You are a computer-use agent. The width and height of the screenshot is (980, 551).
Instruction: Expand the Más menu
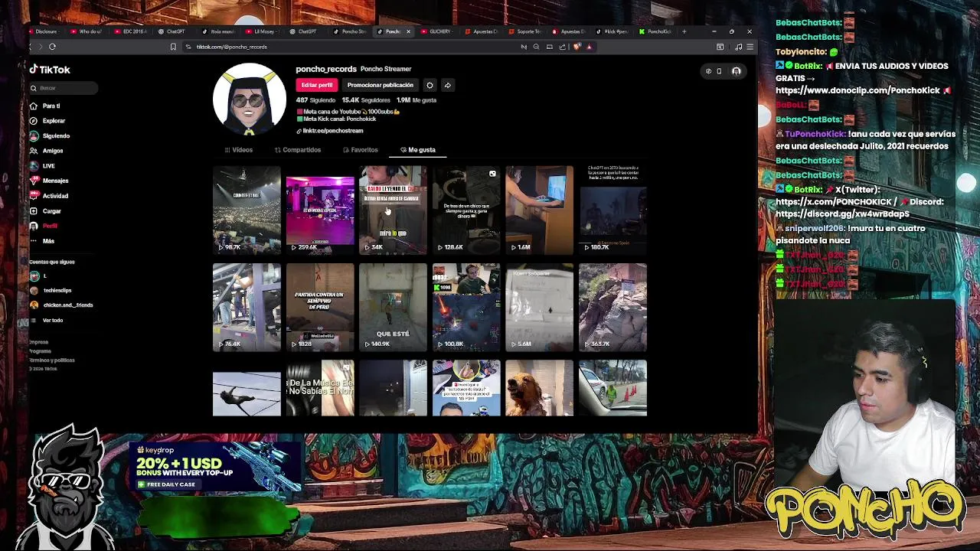click(x=42, y=241)
